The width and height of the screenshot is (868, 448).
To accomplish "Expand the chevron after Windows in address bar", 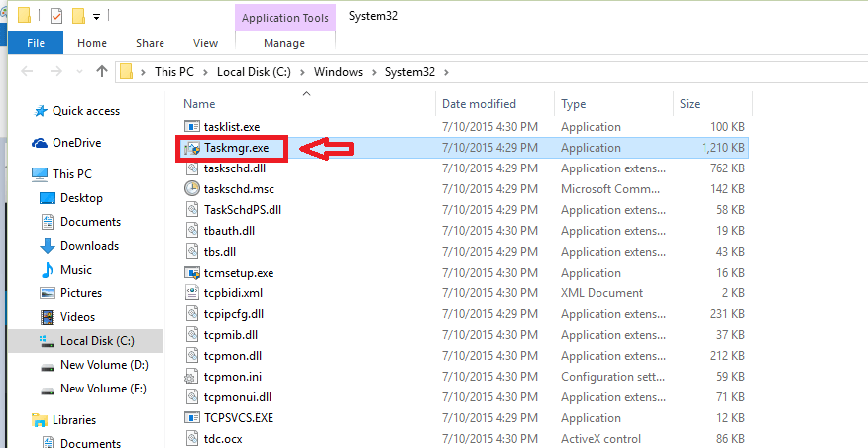I will tap(375, 72).
